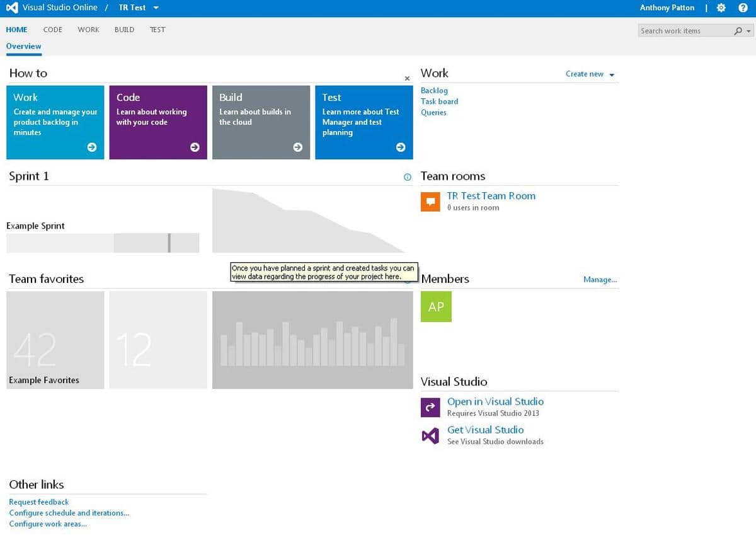Click the arrow icon on Test tile
Image resolution: width=756 pixels, height=540 pixels.
pos(400,147)
